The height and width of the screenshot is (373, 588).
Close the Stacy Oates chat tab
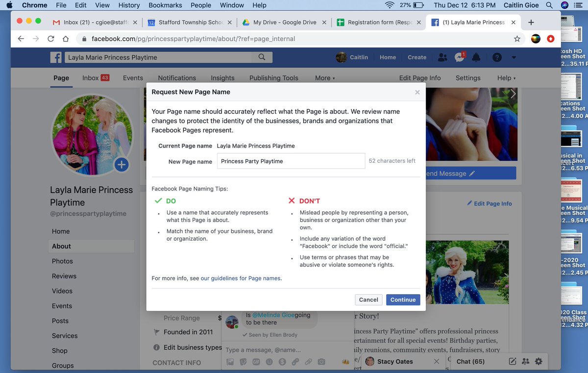(437, 361)
